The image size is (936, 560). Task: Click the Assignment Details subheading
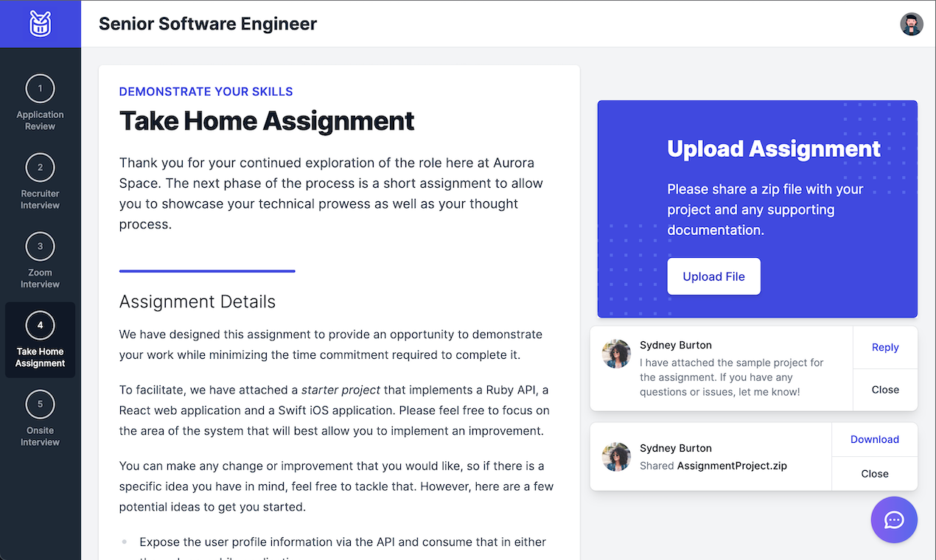(198, 302)
